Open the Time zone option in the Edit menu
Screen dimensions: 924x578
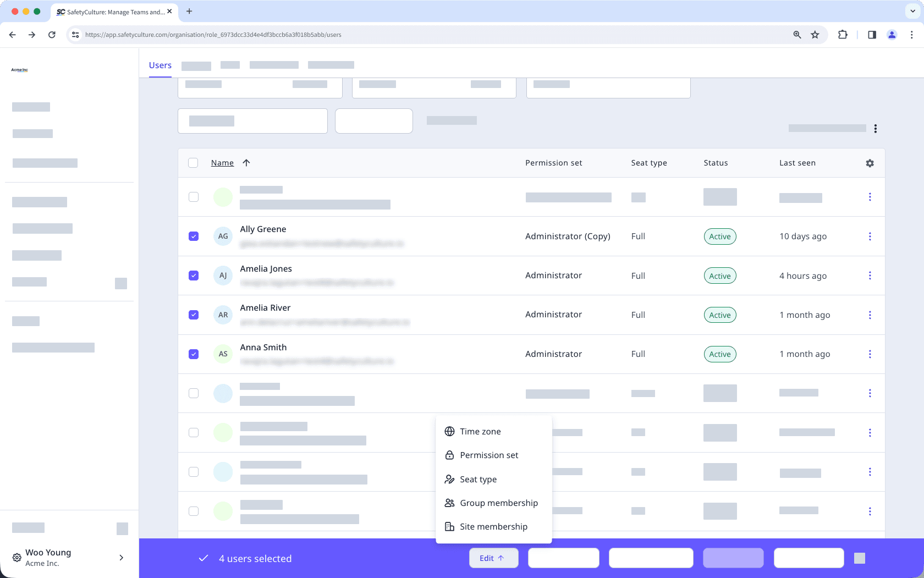[480, 431]
